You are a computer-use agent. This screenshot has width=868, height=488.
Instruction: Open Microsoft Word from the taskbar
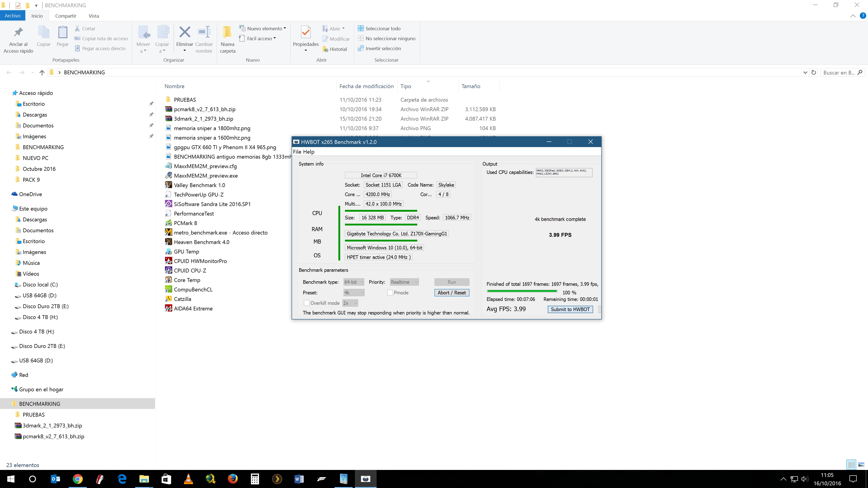[299, 479]
